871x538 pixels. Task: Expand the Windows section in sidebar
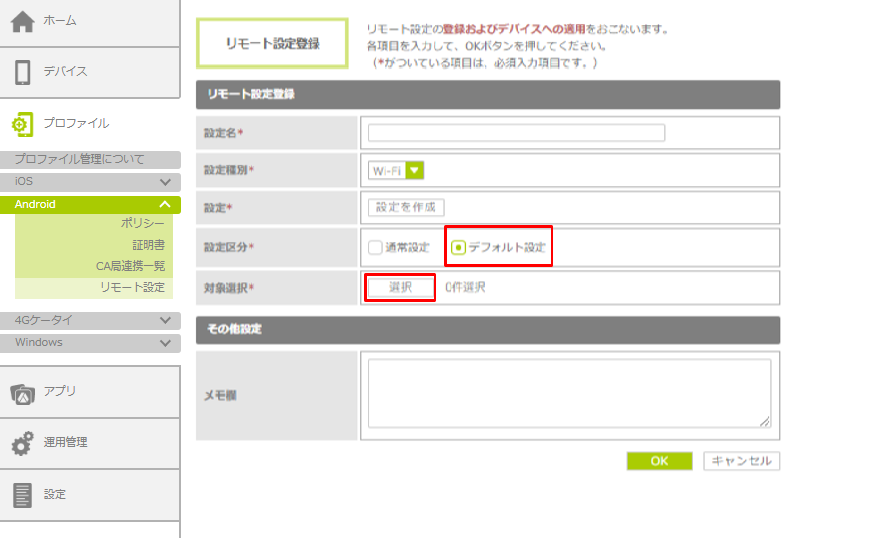click(x=166, y=342)
